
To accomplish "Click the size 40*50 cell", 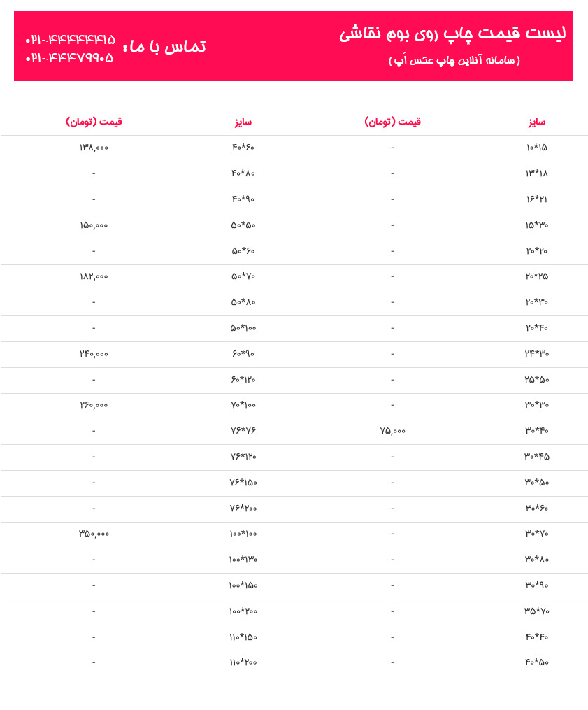I will (x=536, y=662).
